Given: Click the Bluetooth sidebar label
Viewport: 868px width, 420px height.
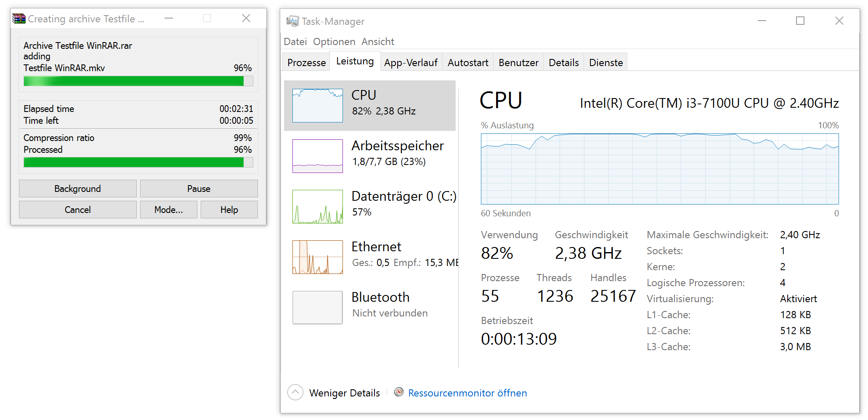Looking at the screenshot, I should point(380,297).
